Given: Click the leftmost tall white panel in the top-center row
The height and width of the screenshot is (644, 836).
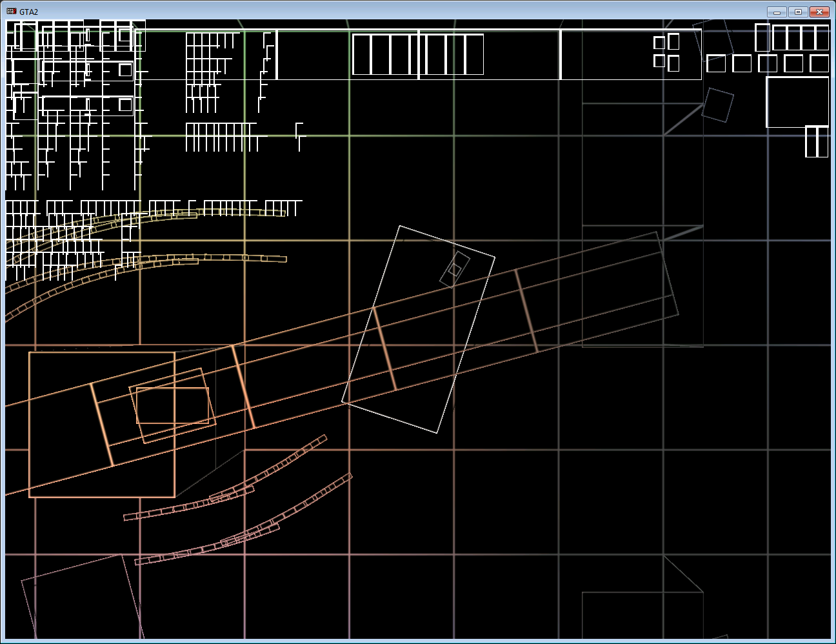Looking at the screenshot, I should pos(362,54).
